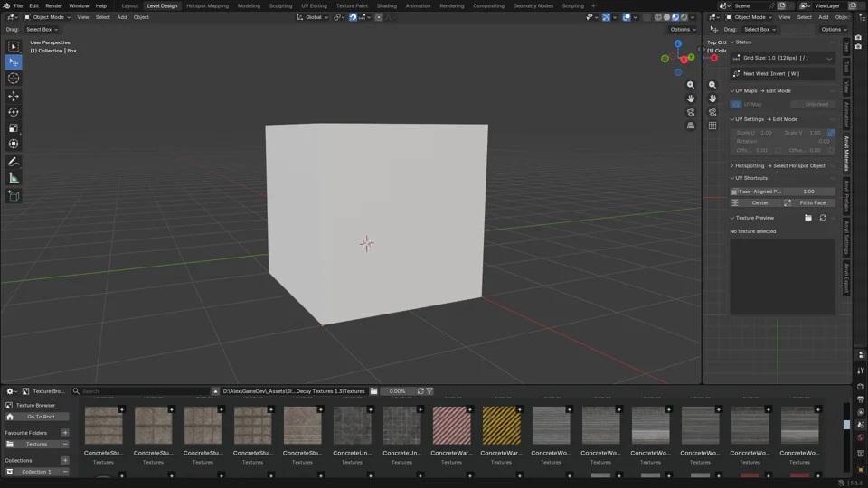This screenshot has width=868, height=488.
Task: Expand the Hotspotting panel
Action: pyautogui.click(x=732, y=166)
